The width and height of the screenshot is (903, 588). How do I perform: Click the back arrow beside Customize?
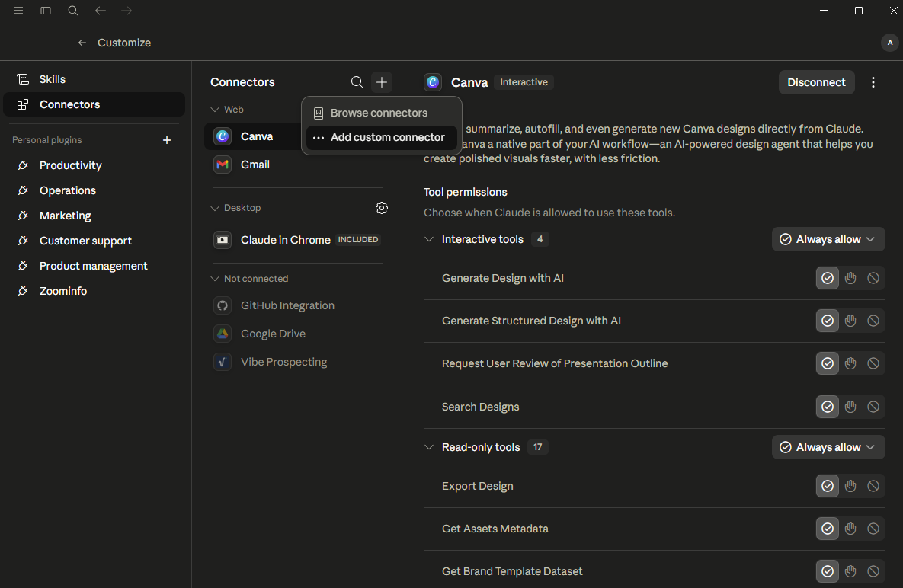coord(82,43)
